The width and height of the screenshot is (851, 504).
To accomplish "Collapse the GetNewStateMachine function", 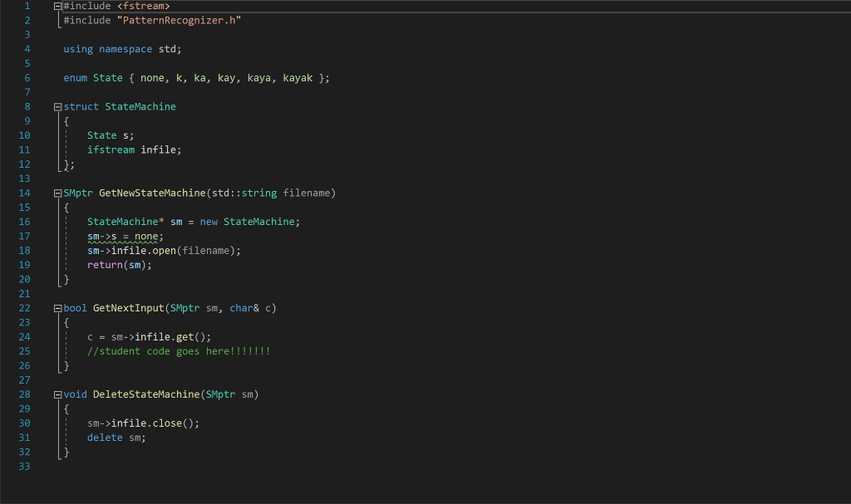I will 57,193.
